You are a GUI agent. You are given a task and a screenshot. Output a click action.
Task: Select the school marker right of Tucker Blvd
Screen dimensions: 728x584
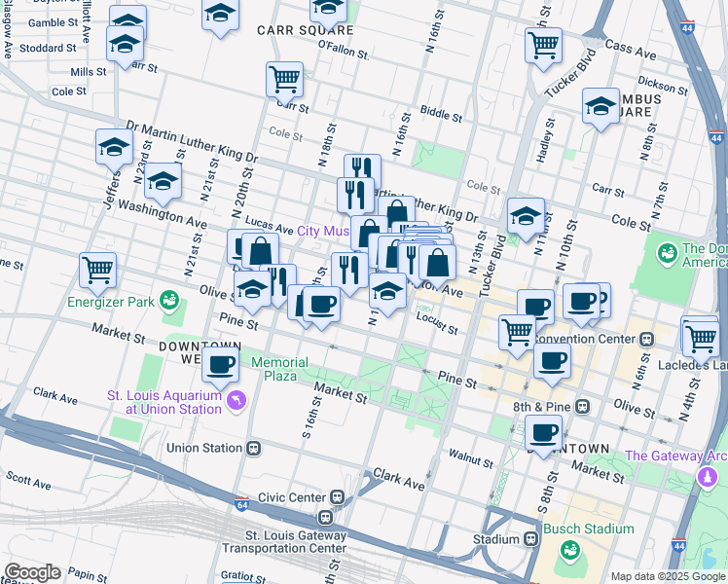[526, 217]
